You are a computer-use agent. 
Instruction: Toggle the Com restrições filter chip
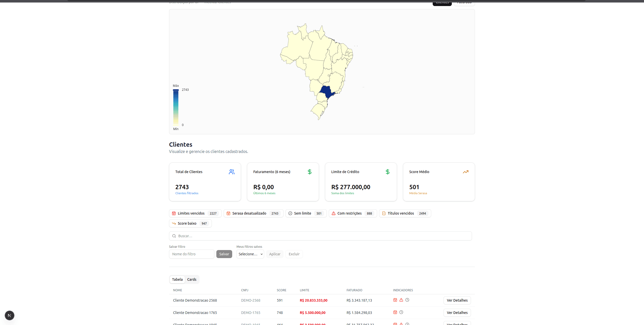[353, 213]
